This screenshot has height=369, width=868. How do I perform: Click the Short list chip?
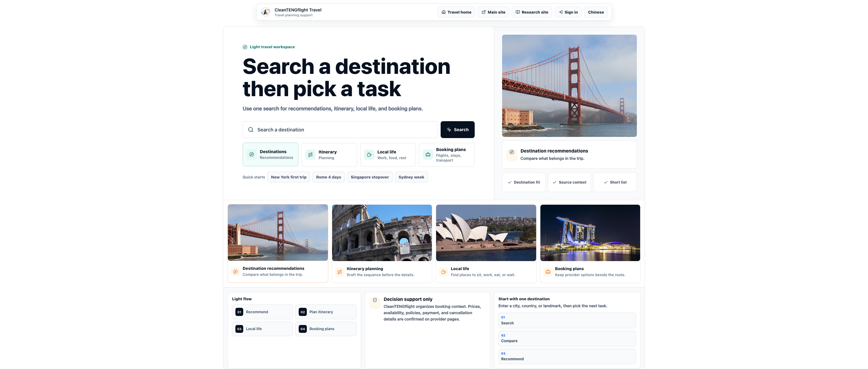[615, 182]
